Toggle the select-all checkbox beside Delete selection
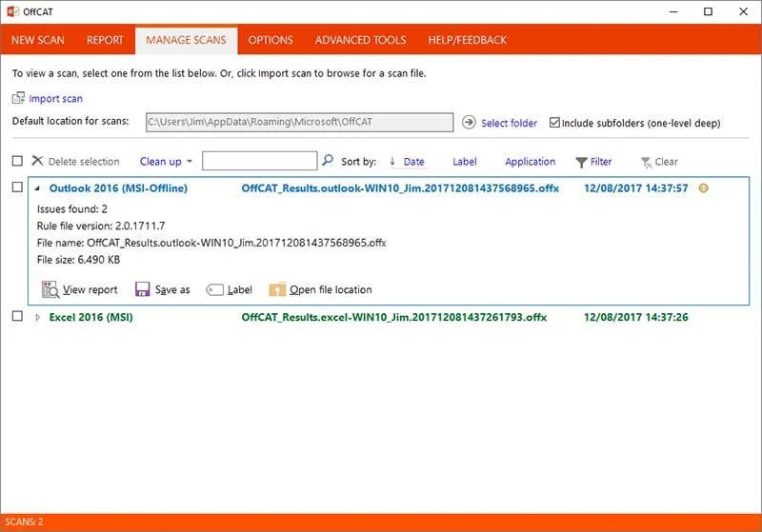 [x=17, y=161]
